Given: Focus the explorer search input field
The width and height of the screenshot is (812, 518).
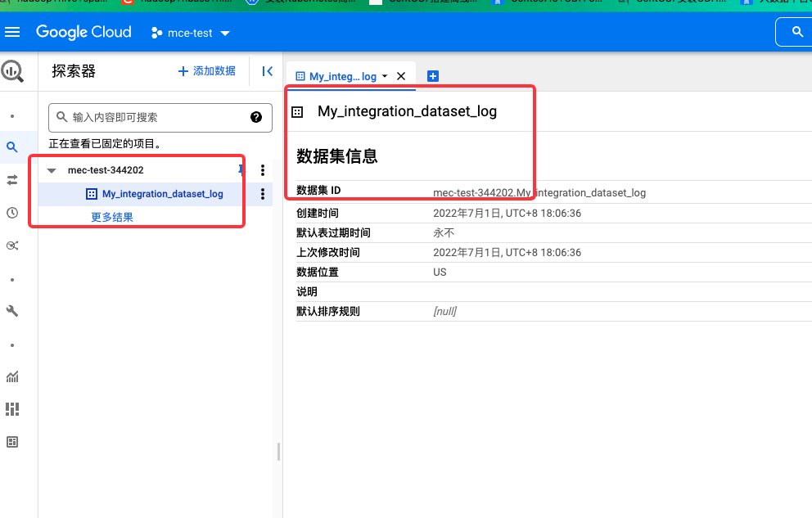Looking at the screenshot, I should coord(160,118).
